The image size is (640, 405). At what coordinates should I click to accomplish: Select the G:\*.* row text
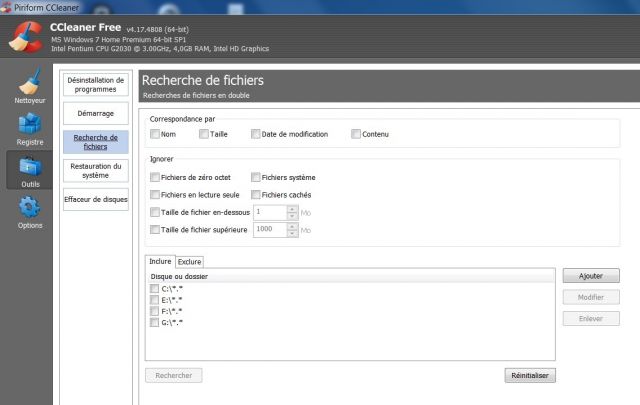click(172, 323)
